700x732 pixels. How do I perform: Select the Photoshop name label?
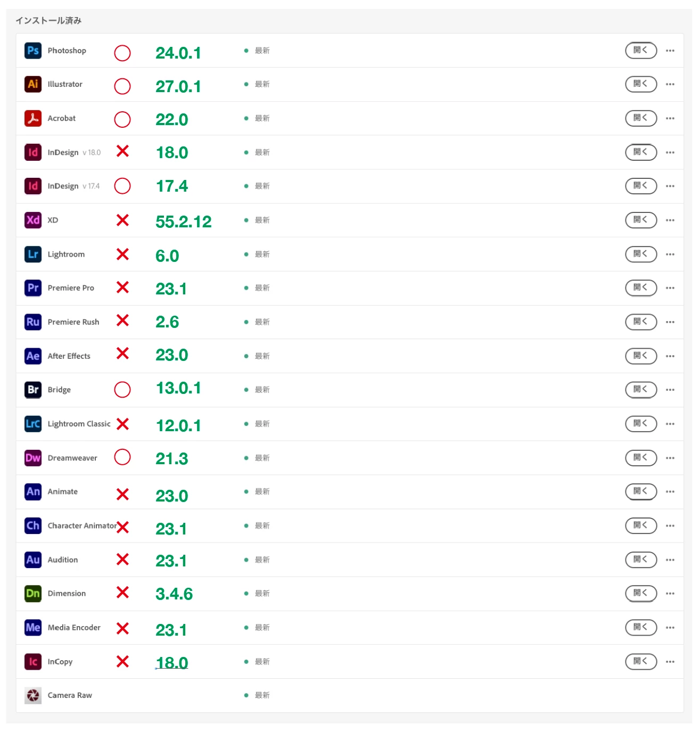click(x=67, y=51)
